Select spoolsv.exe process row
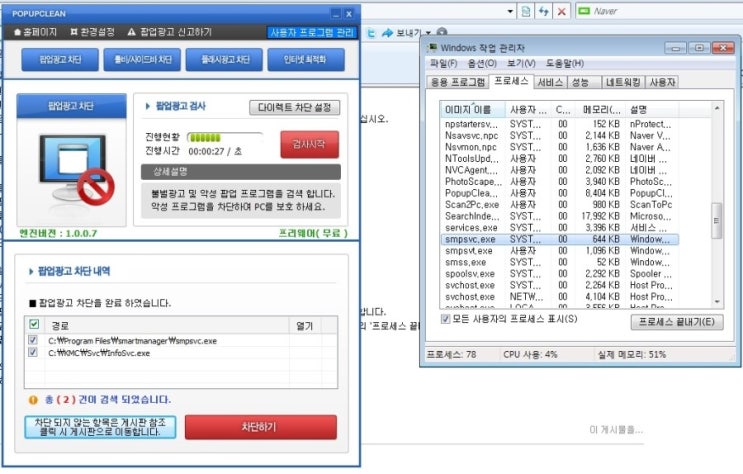743x474 pixels. 559,274
